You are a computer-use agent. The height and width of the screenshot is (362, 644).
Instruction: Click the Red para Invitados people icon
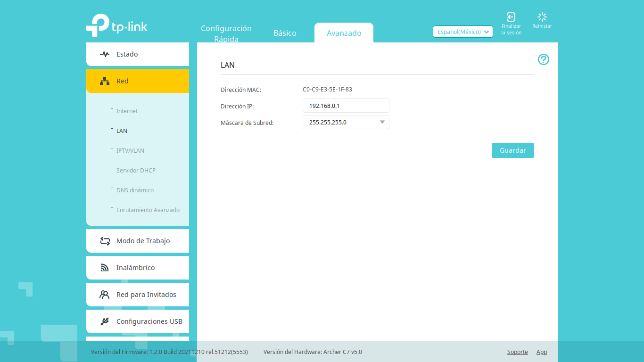[105, 295]
